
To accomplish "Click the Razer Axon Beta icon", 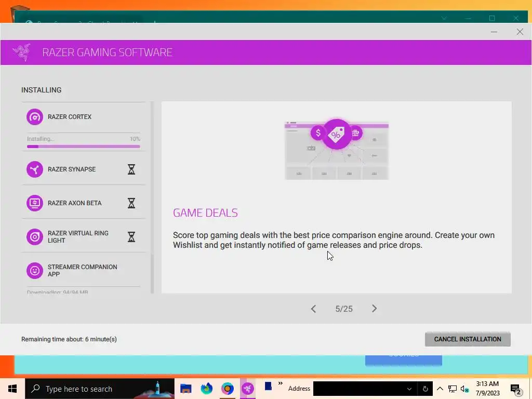I will tap(35, 203).
